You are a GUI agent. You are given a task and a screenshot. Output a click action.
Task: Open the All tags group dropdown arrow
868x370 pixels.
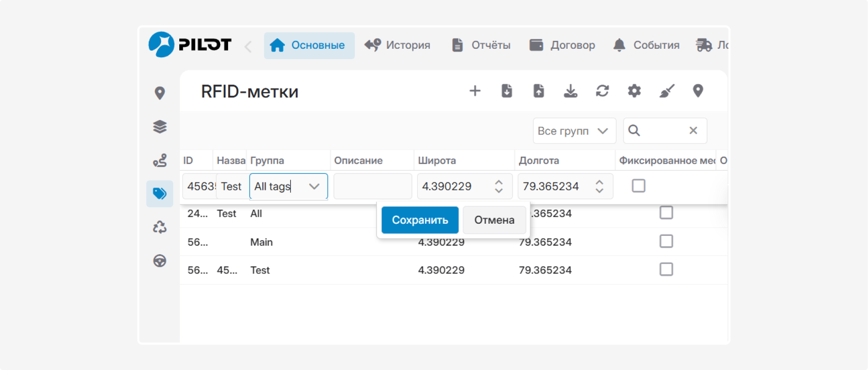tap(314, 186)
